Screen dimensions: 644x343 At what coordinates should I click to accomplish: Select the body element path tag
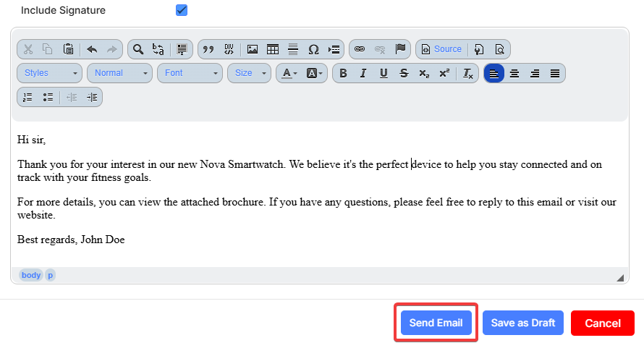[31, 275]
